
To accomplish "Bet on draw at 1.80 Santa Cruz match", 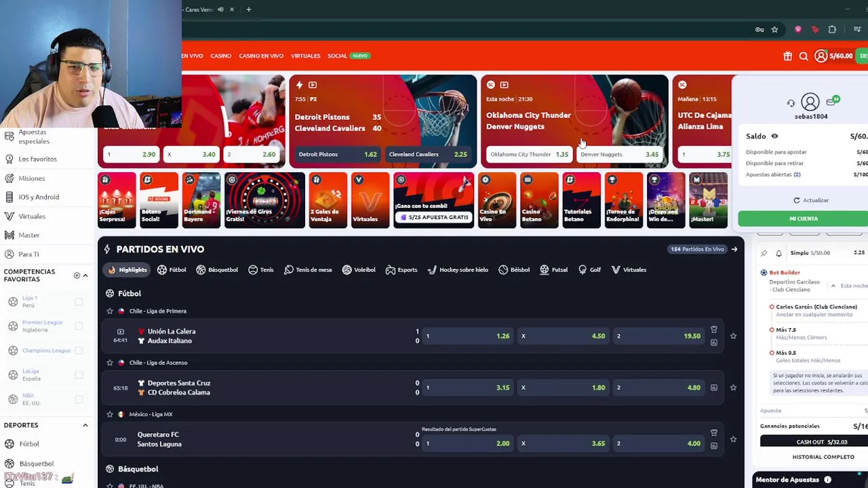I will click(563, 388).
